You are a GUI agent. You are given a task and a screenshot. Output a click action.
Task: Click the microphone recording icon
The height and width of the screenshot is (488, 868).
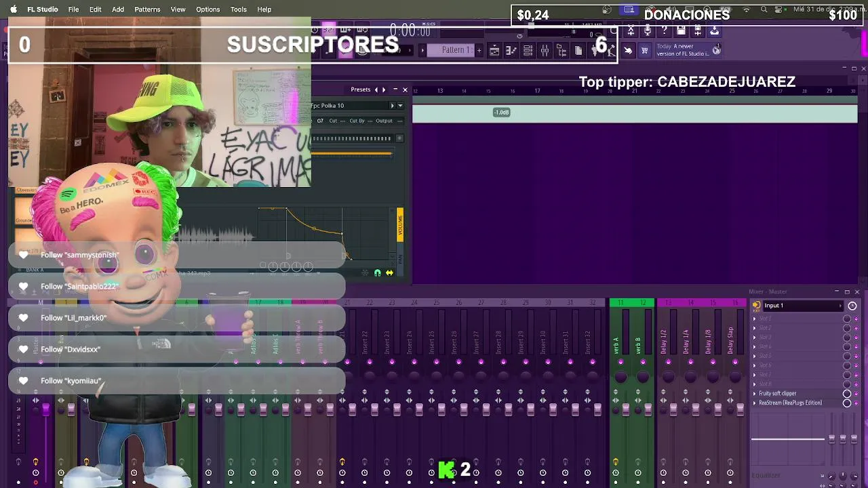click(648, 31)
